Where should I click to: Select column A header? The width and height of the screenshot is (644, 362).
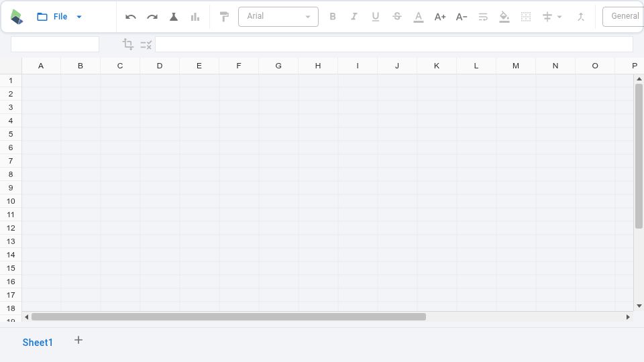pyautogui.click(x=41, y=66)
